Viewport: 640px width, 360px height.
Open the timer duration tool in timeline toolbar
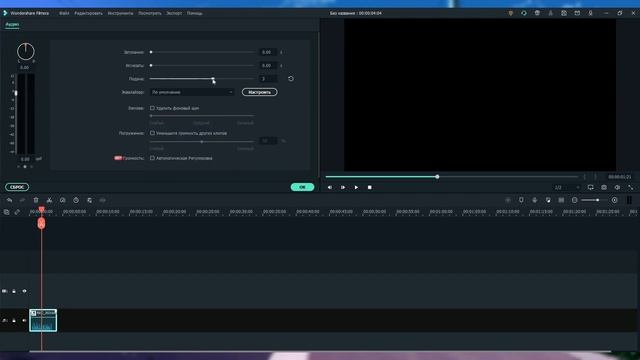coord(76,200)
